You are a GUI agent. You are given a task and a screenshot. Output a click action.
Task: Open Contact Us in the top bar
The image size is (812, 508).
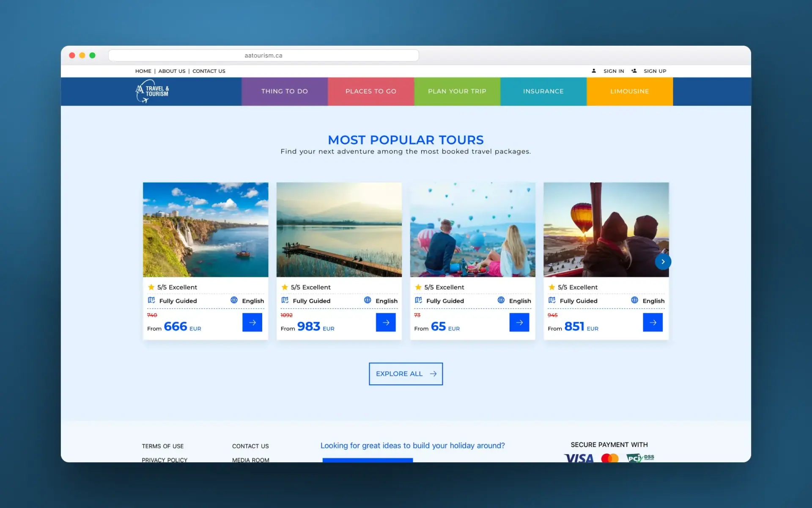coord(209,71)
